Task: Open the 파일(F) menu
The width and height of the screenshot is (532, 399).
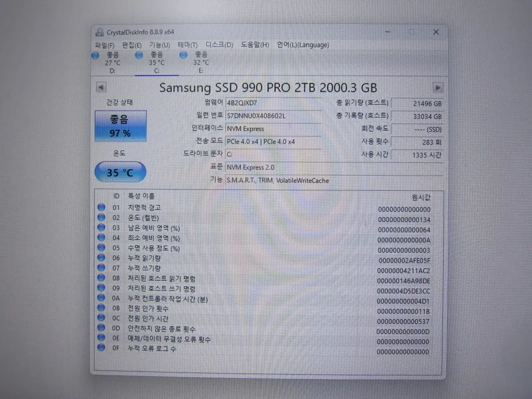Action: tap(105, 45)
